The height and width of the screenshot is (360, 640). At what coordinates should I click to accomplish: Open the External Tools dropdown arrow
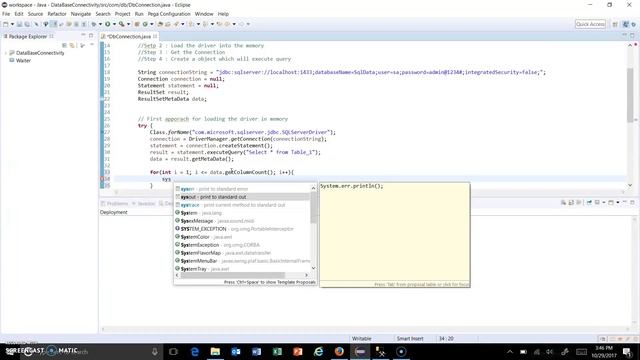[x=129, y=24]
